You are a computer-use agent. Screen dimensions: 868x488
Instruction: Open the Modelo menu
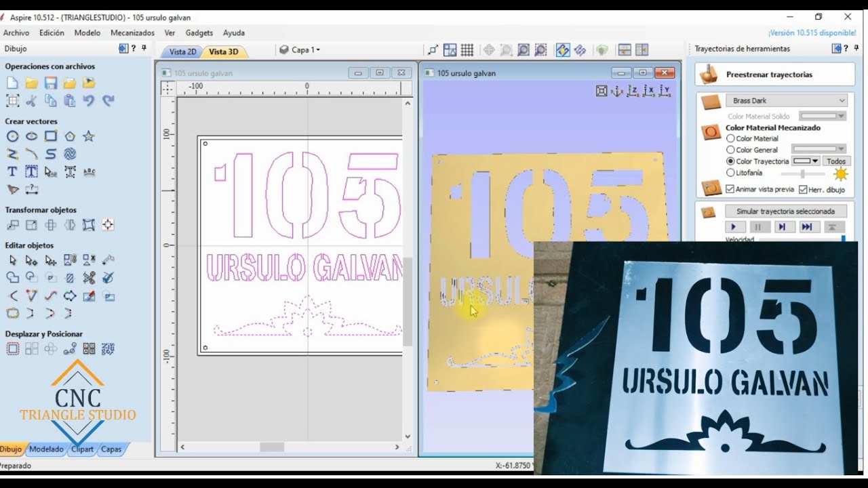click(87, 33)
